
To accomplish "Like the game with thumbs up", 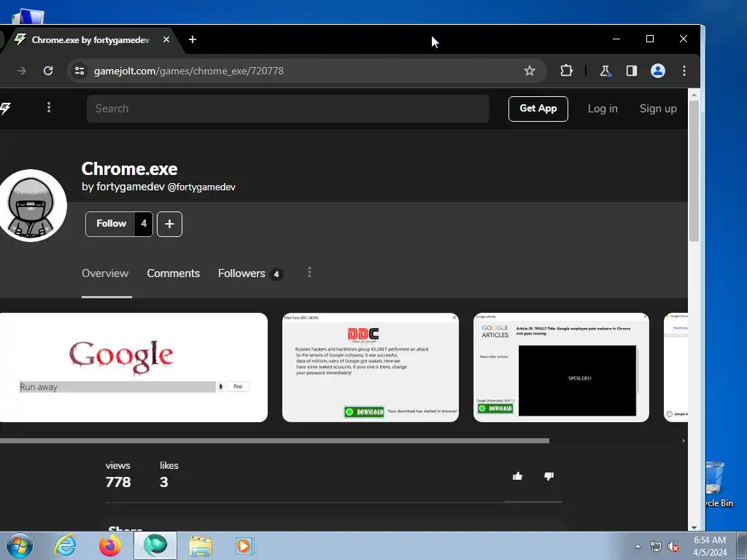I will (517, 476).
